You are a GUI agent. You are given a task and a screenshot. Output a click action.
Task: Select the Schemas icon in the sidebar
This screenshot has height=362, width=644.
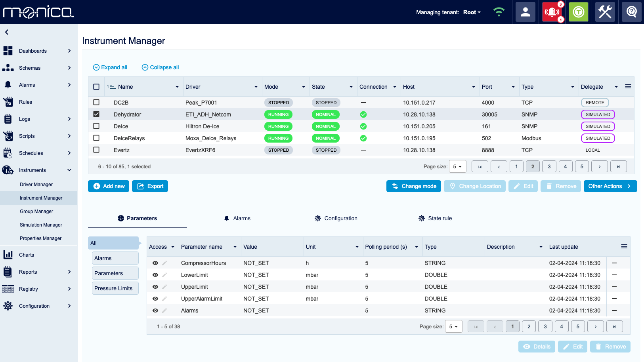[x=8, y=68]
